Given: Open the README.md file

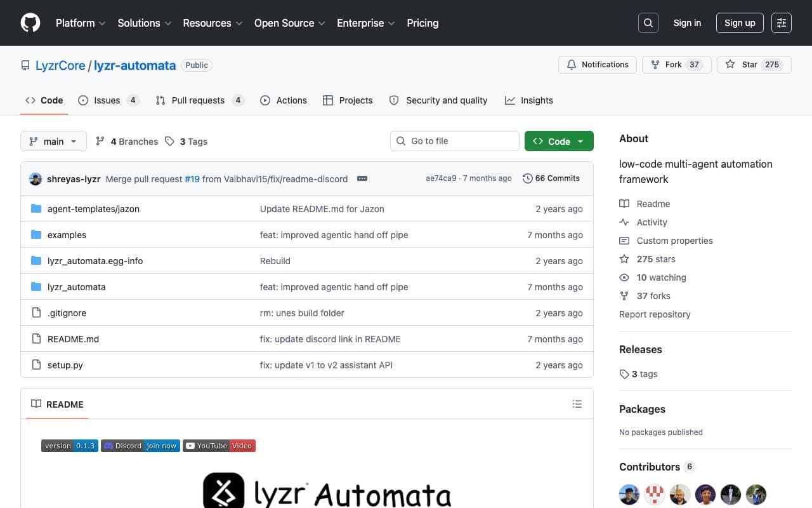Looking at the screenshot, I should tap(73, 339).
